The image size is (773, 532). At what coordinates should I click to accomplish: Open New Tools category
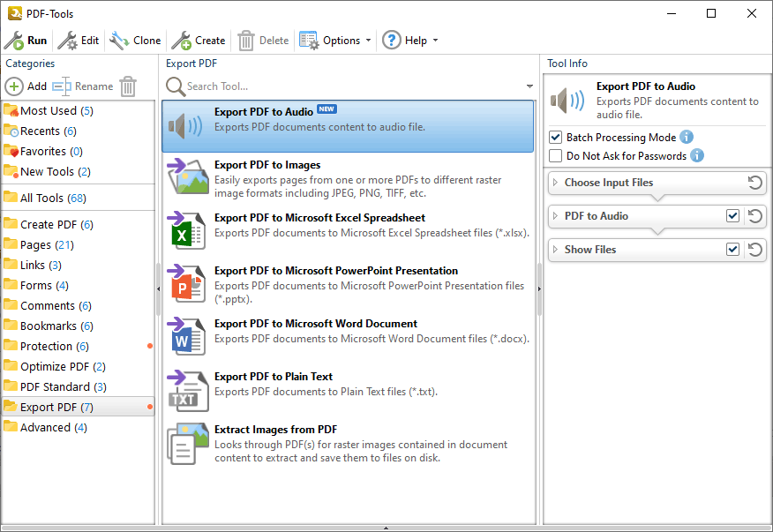[78, 171]
